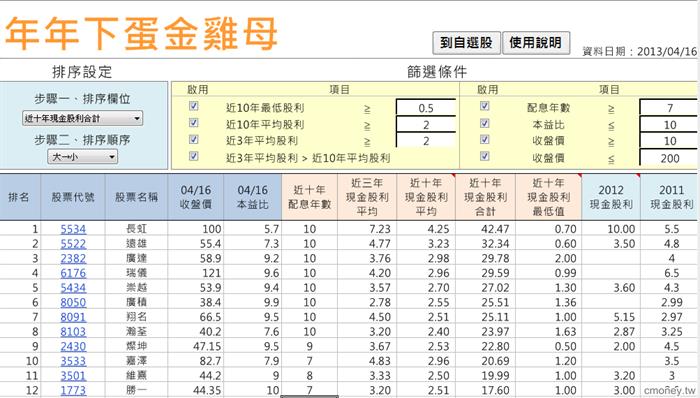Open stock code 2430 link

(73, 346)
